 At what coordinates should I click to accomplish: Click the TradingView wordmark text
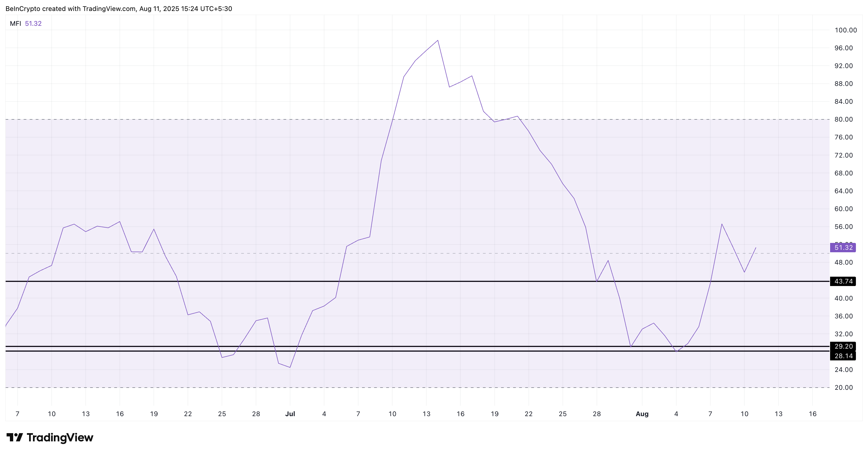click(x=60, y=438)
